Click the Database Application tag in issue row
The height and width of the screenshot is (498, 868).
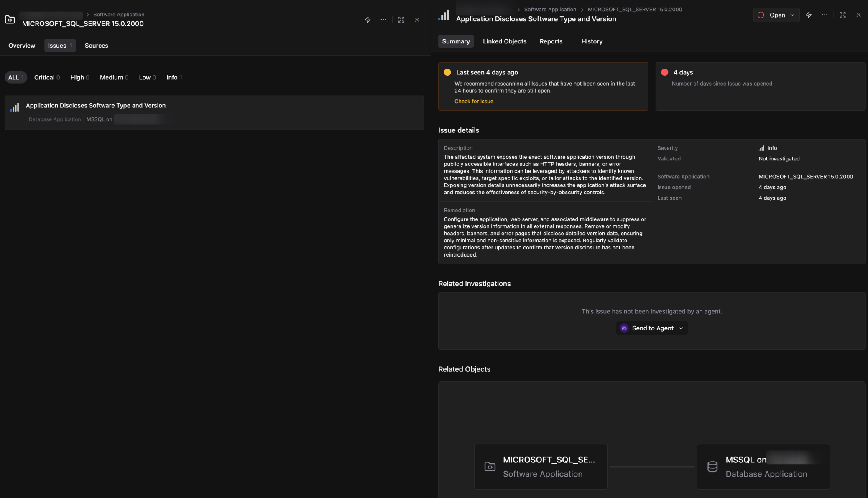click(55, 119)
